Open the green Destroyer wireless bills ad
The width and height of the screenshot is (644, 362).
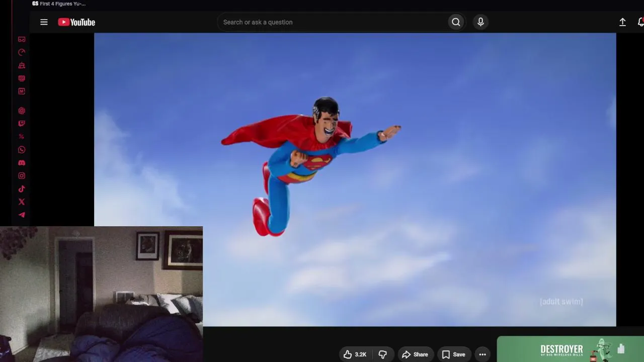coord(571,349)
